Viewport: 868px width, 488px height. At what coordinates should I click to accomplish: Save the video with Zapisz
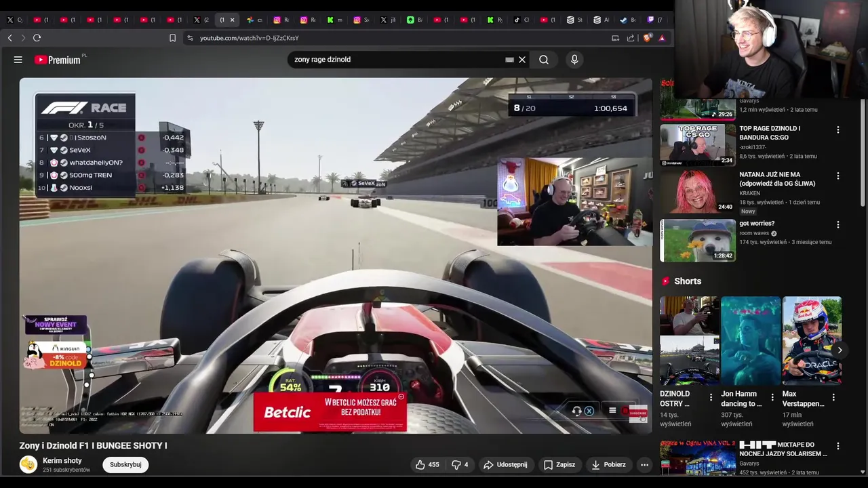559,464
